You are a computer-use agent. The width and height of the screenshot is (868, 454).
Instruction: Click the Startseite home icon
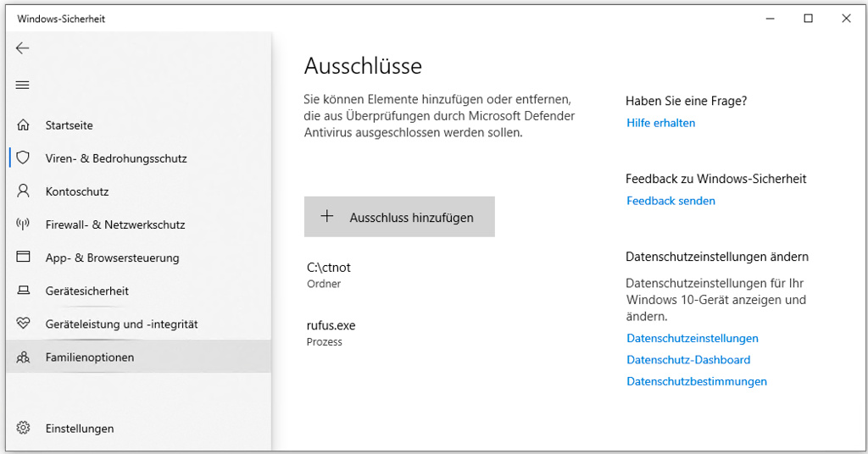[x=23, y=125]
